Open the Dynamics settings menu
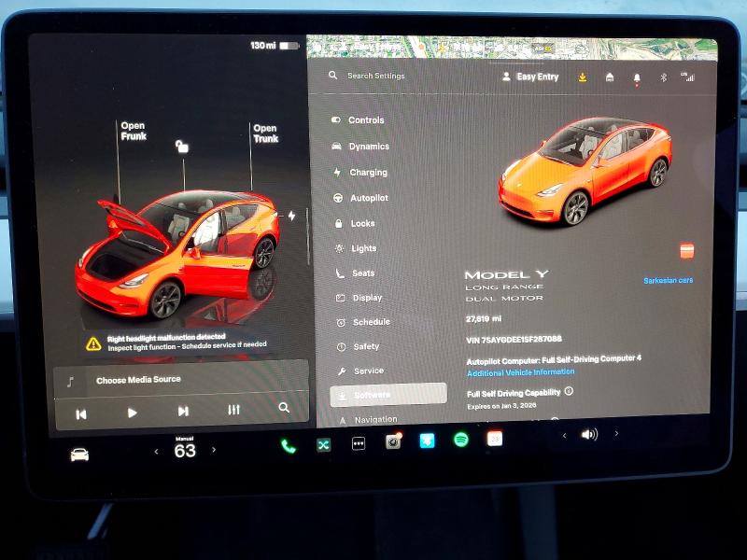The height and width of the screenshot is (560, 747). coord(360,147)
